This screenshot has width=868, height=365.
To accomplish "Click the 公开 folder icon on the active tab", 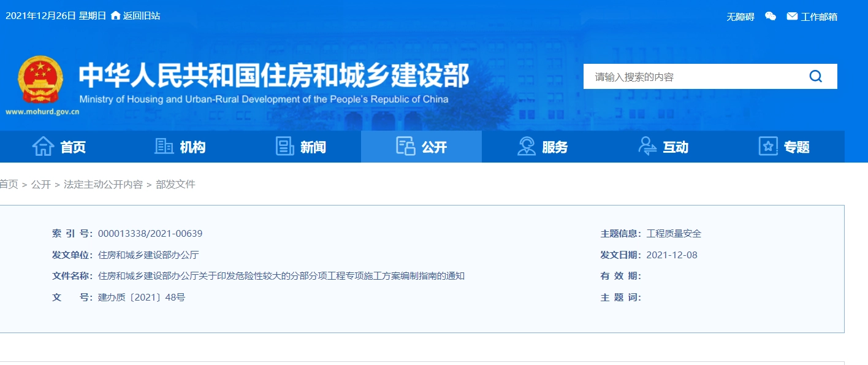I will click(405, 147).
